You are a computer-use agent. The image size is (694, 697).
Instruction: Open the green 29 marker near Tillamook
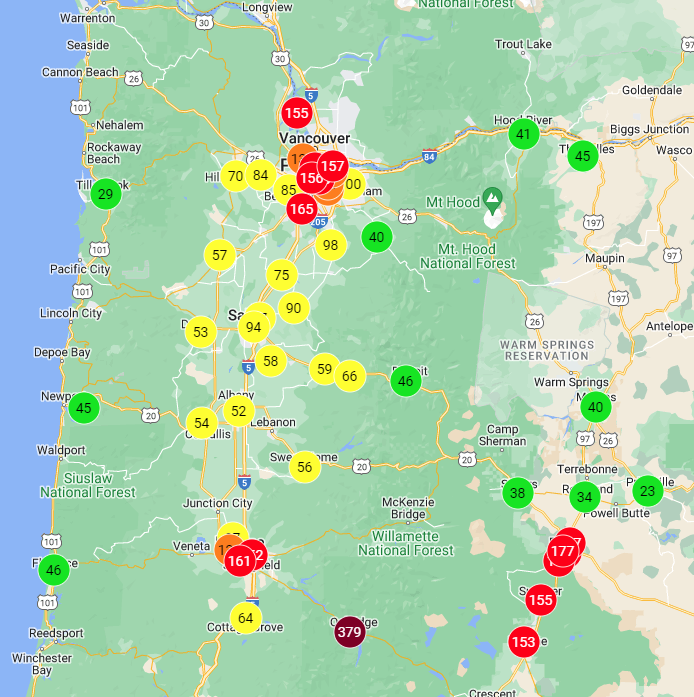click(x=106, y=194)
